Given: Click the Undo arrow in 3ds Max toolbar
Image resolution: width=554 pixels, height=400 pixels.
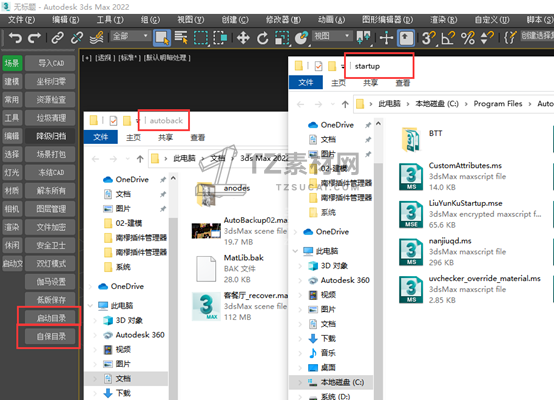Looking at the screenshot, I should (15, 37).
